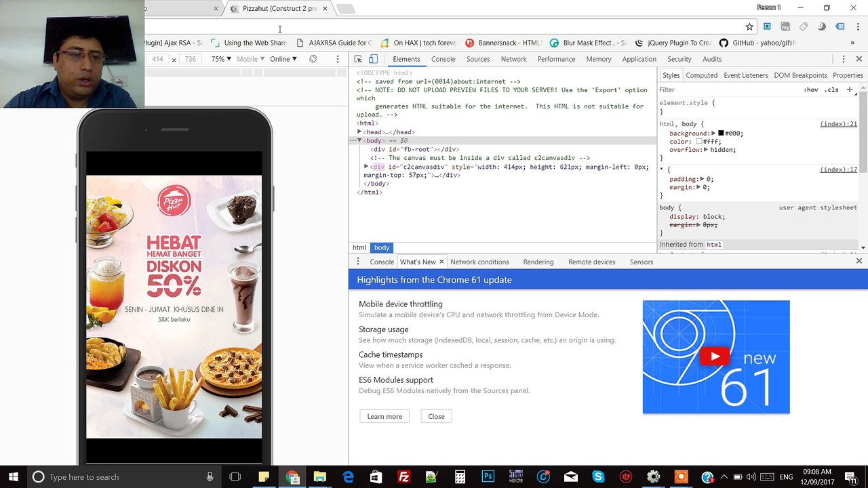Click the Task View taskbar icon
The width and height of the screenshot is (868, 488).
(235, 477)
